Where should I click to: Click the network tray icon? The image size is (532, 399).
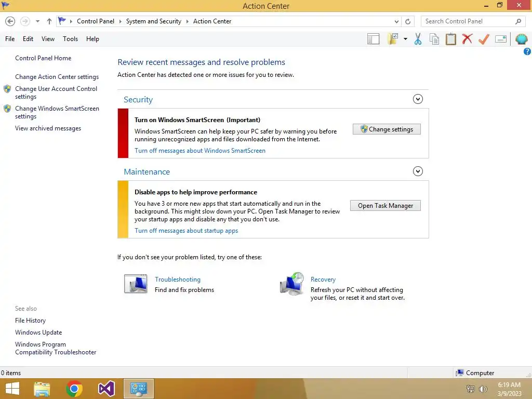[471, 389]
